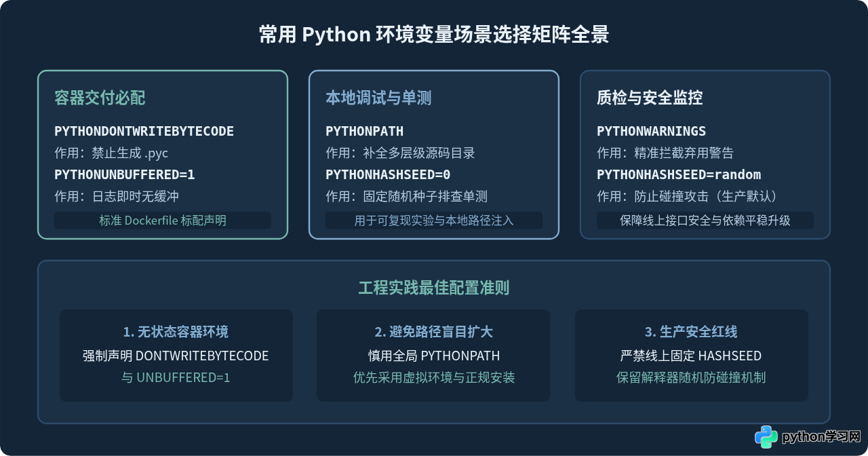
Task: Click PYTHONDONTWRITEBYTECODE variable name
Action: pyautogui.click(x=144, y=131)
